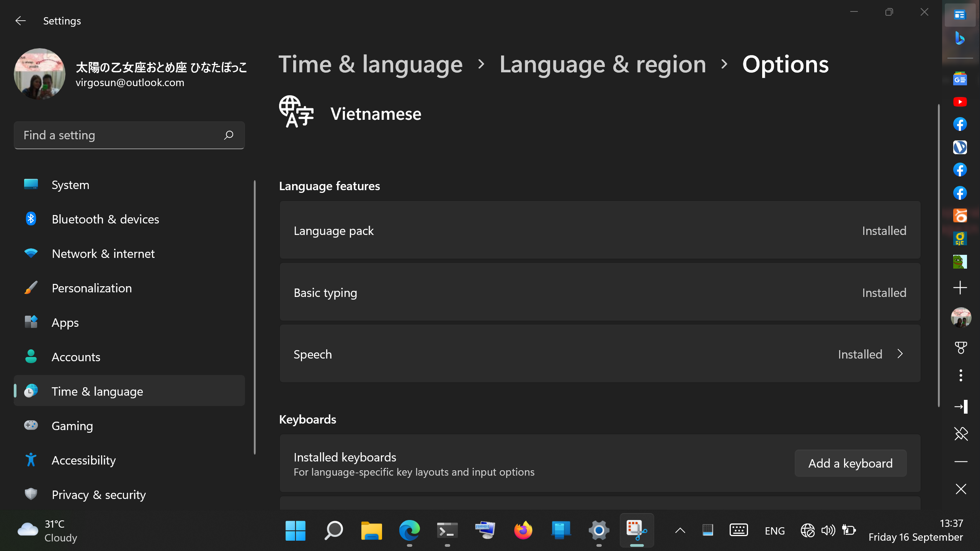Show hidden icons in the system tray
The image size is (980, 551).
click(680, 530)
